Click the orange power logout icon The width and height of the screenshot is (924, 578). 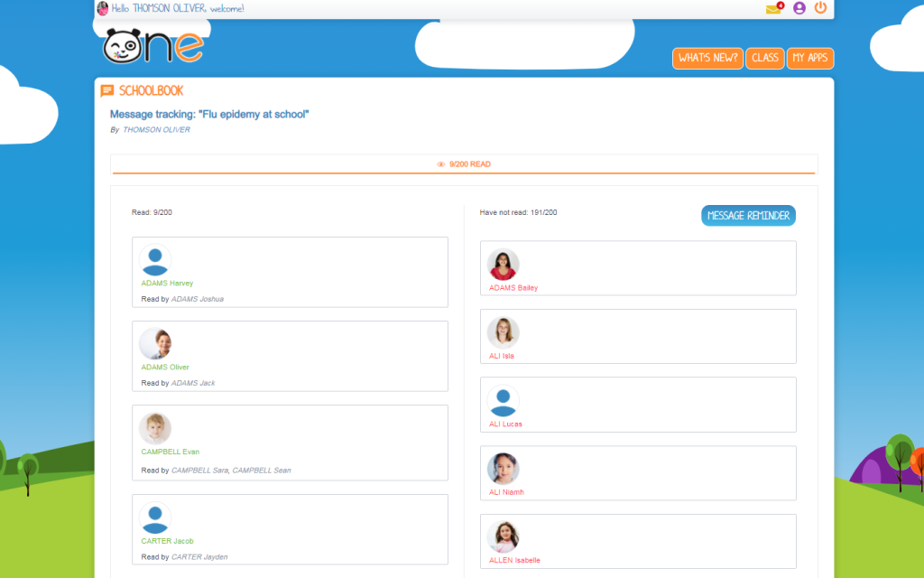820,7
